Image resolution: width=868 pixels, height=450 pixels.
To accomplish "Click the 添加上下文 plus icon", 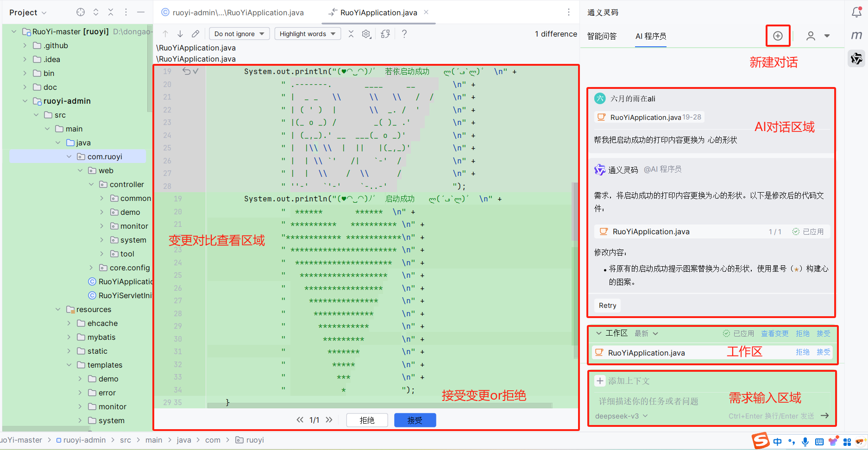I will coord(600,381).
